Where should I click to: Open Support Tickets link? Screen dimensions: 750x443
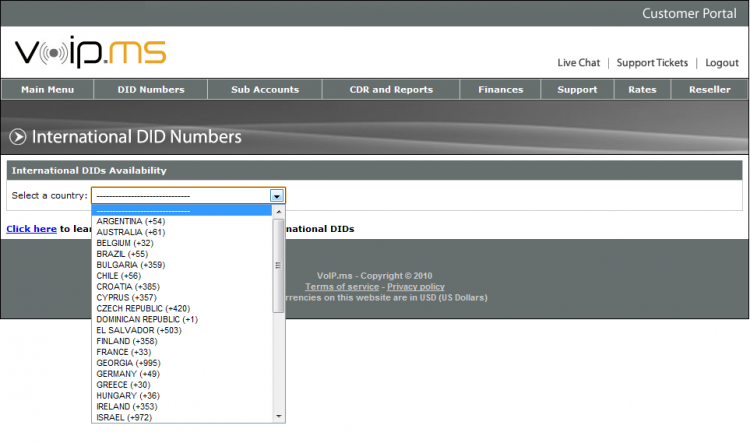pyautogui.click(x=652, y=63)
